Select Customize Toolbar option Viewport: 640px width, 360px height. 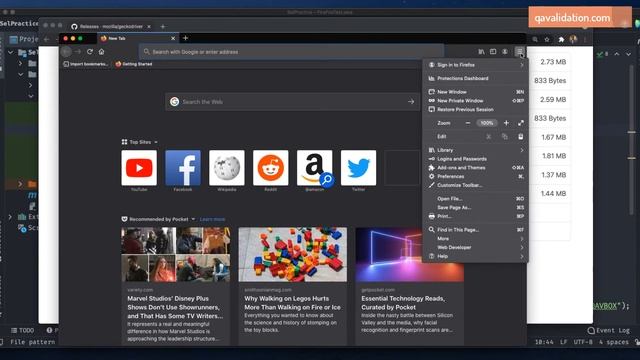click(476, 185)
